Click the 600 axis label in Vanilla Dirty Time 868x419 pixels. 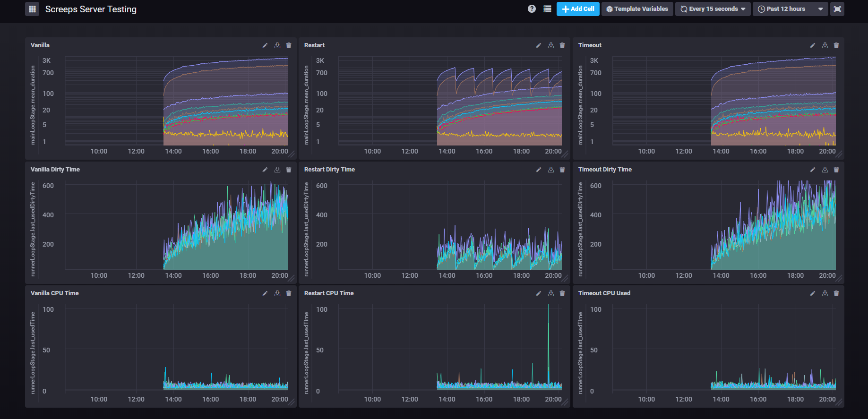pos(48,186)
